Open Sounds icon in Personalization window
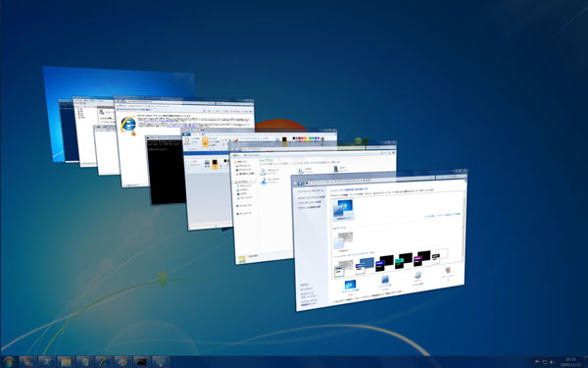The width and height of the screenshot is (588, 368). [x=417, y=276]
